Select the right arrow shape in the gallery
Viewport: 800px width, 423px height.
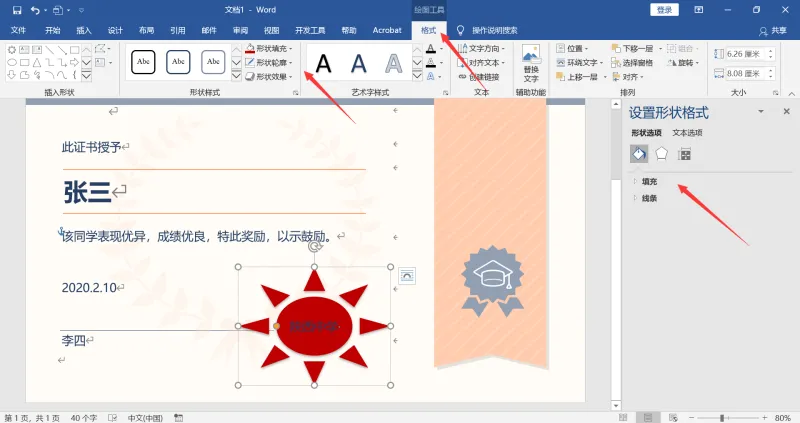coord(74,63)
